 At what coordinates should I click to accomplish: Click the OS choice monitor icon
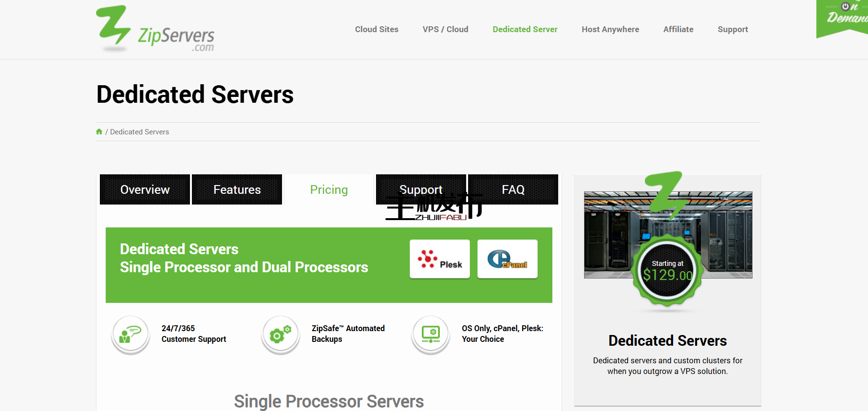(x=431, y=335)
